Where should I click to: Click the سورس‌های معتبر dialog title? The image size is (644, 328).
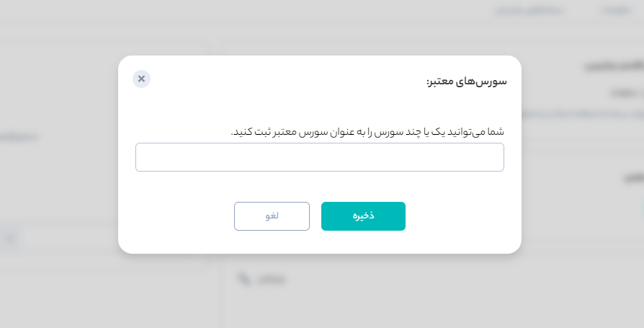[x=467, y=81]
